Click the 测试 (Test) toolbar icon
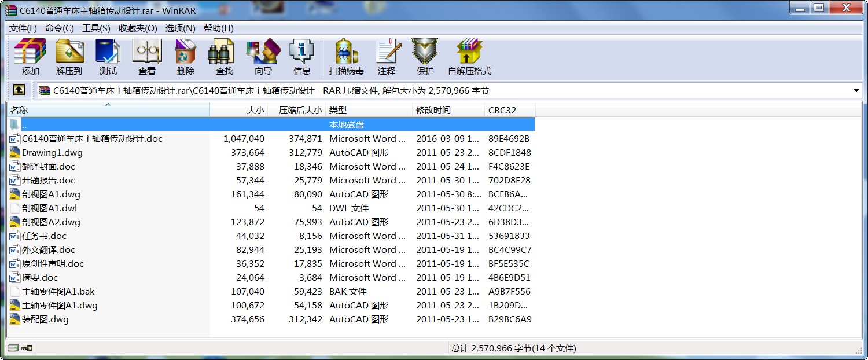 [108, 57]
